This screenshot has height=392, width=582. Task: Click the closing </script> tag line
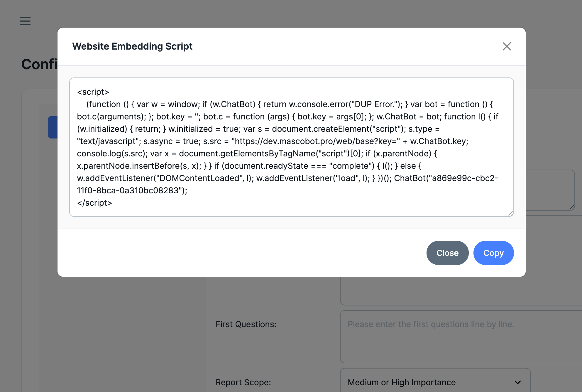pyautogui.click(x=94, y=203)
